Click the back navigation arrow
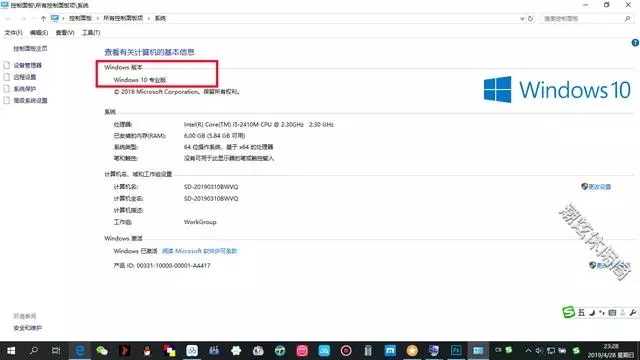Screen dimensions: 640x360 (x=9, y=18)
